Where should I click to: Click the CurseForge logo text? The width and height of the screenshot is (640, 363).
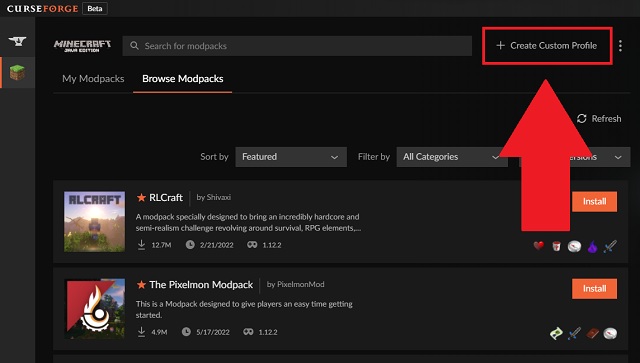tap(42, 9)
